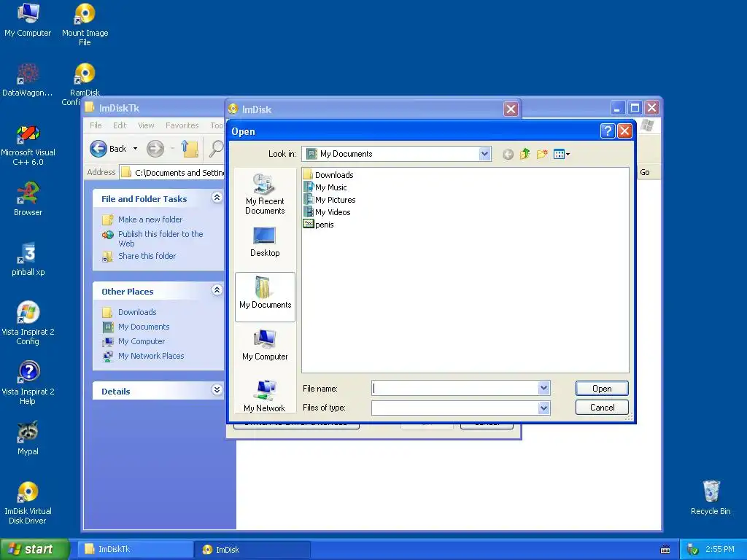This screenshot has height=560, width=747.
Task: Expand the Look in folder dropdown
Action: (484, 154)
